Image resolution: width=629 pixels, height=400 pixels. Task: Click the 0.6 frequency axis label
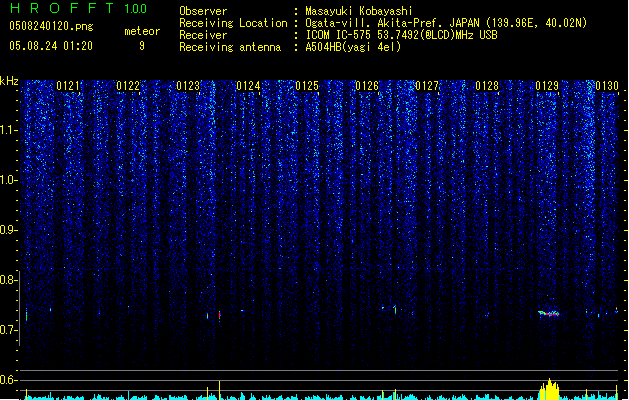tap(9, 380)
